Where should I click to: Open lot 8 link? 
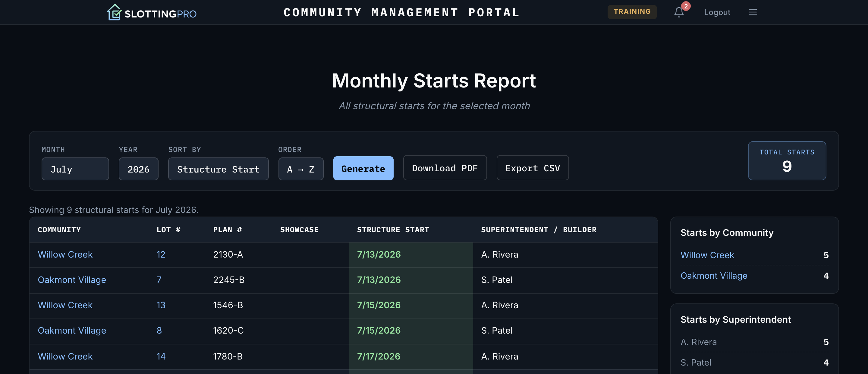[x=159, y=330]
